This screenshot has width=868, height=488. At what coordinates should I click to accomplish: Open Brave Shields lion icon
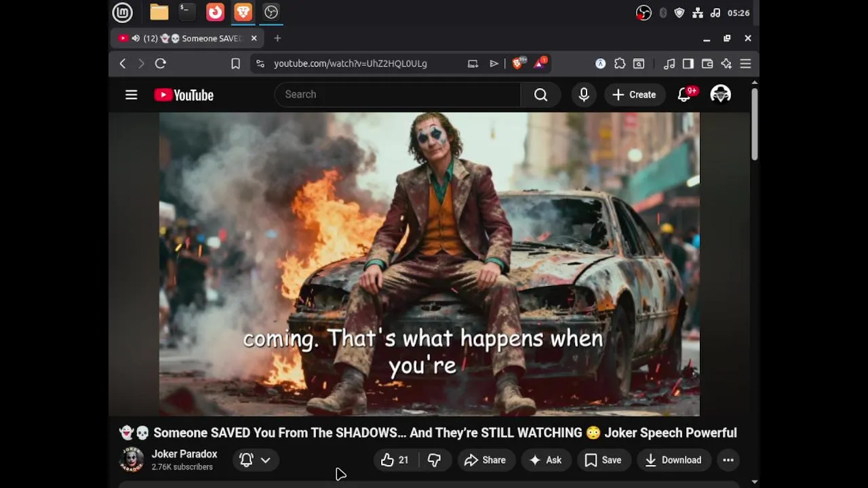click(519, 63)
